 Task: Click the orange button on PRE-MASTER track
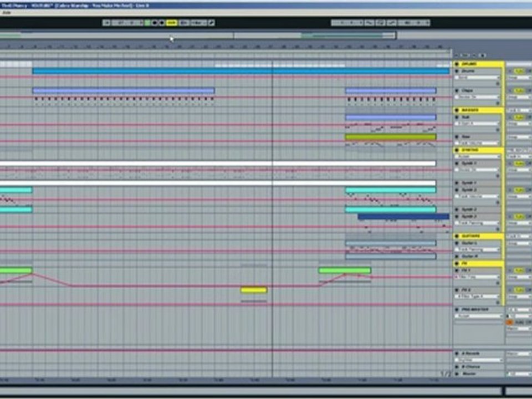(510, 323)
